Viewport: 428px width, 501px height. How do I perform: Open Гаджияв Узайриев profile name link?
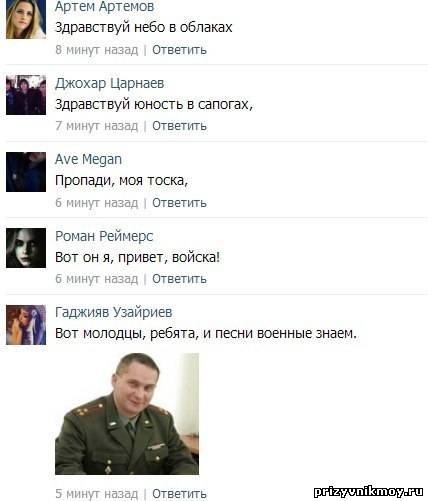pos(113,312)
